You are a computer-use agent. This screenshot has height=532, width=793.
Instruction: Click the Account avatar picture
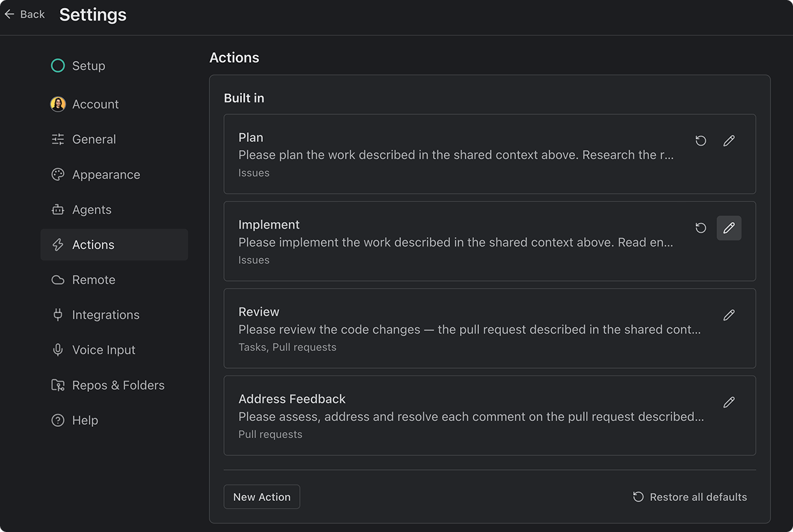[57, 104]
